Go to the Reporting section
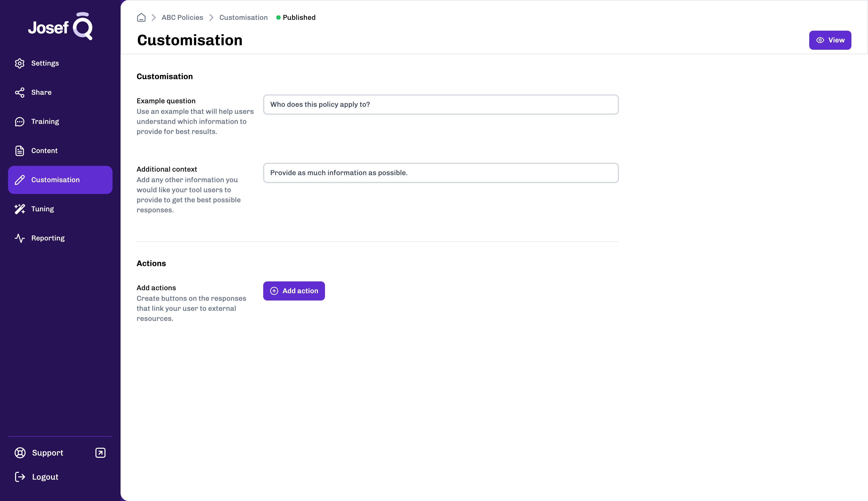 tap(48, 238)
